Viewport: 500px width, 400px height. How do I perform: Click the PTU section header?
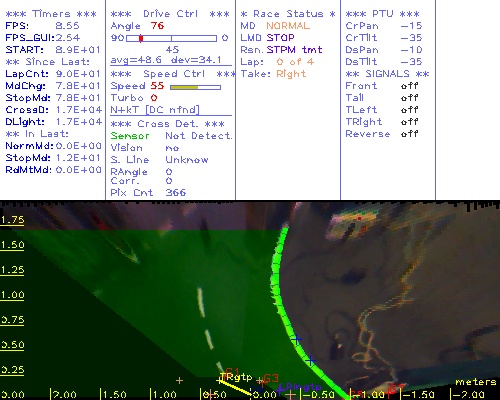[x=382, y=14]
